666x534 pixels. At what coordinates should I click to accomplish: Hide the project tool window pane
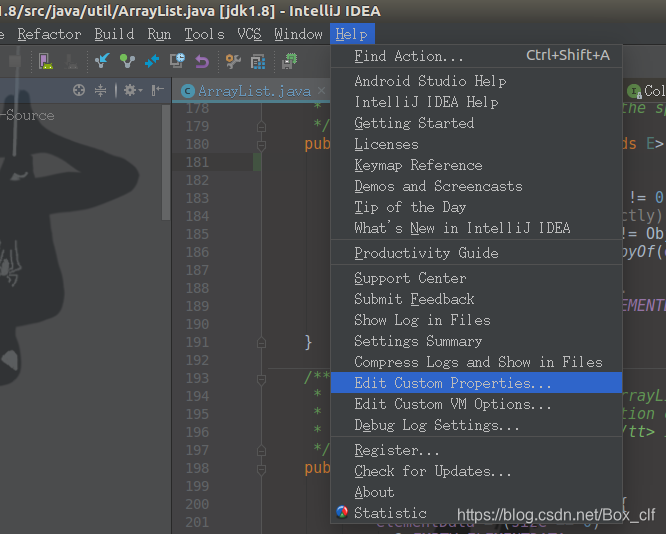tap(158, 90)
